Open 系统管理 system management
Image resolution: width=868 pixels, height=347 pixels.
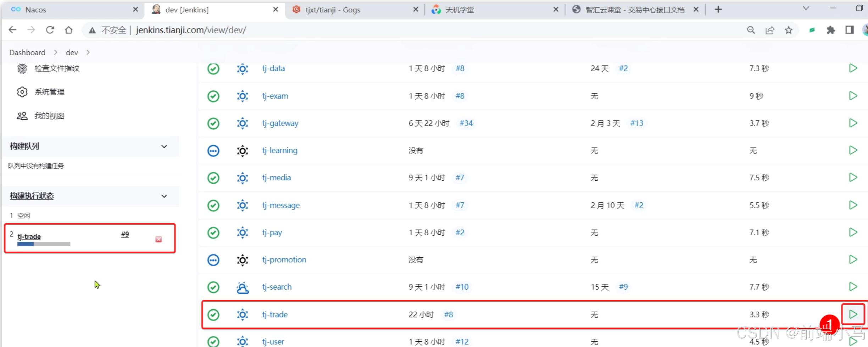(x=49, y=92)
